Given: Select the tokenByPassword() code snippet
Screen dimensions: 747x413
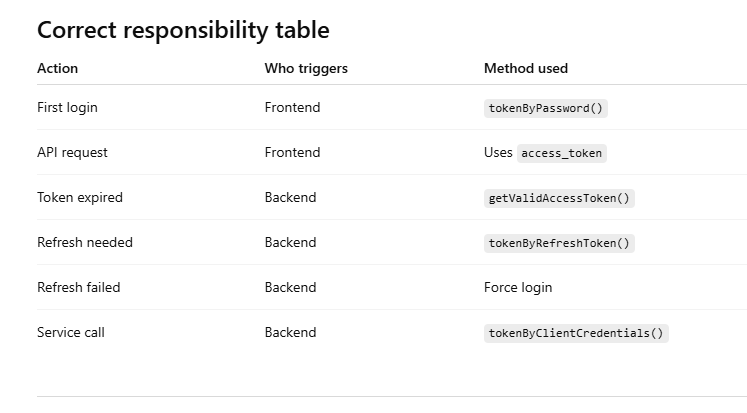Looking at the screenshot, I should (546, 108).
